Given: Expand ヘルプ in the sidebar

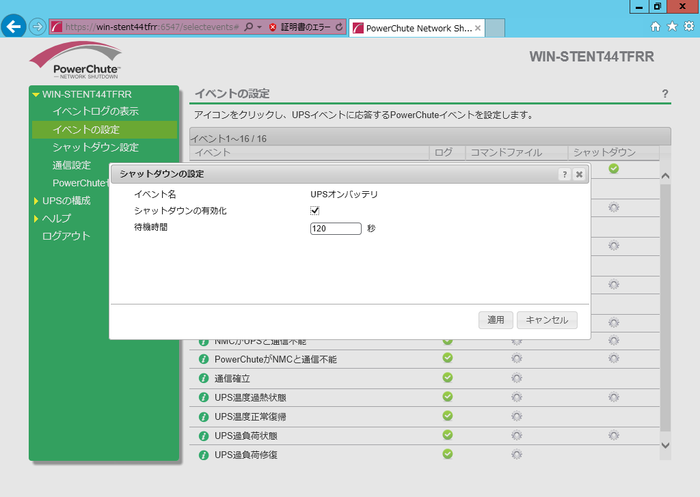Looking at the screenshot, I should (36, 219).
